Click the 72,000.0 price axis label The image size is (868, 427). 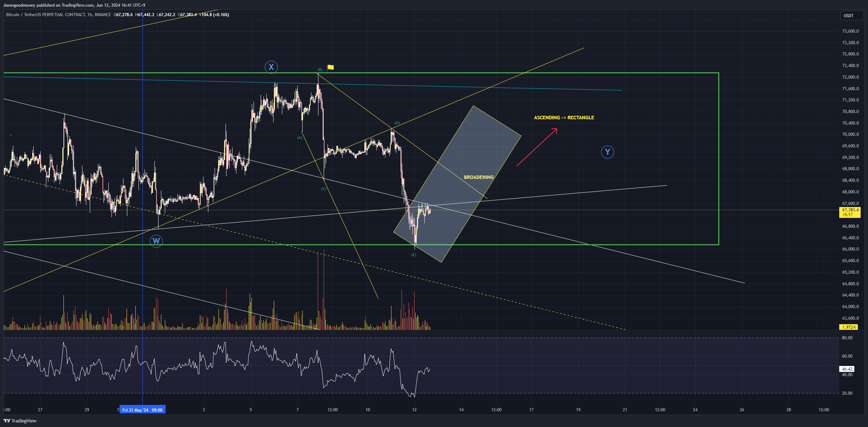click(x=850, y=77)
